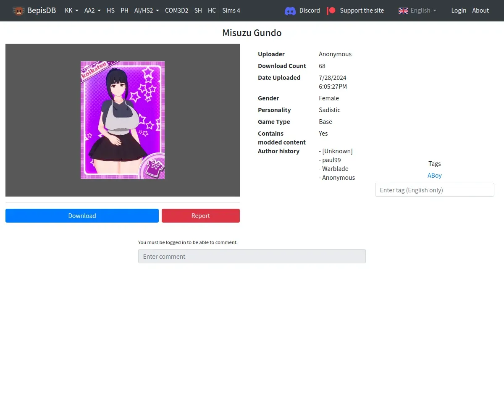Click the Game Type label
504x420 pixels.
tap(274, 122)
